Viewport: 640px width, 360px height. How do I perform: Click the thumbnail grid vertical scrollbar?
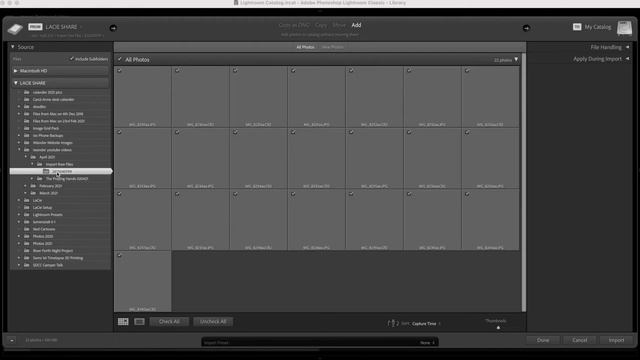524,182
